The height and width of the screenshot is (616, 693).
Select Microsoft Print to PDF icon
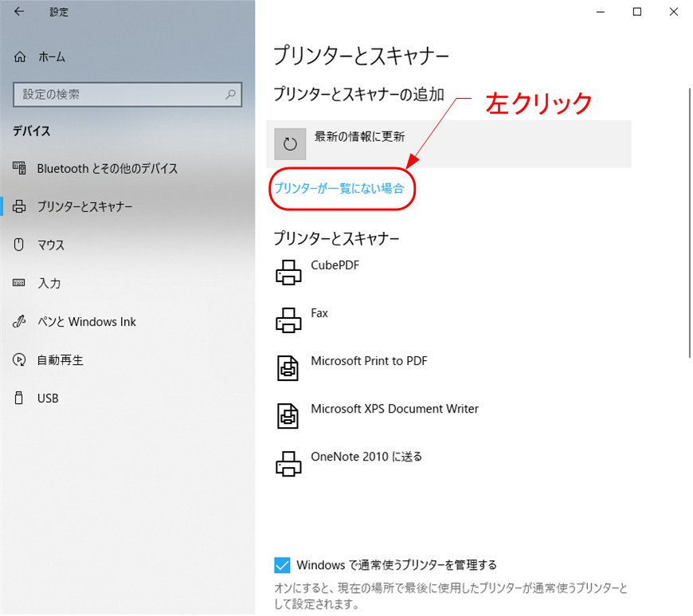pos(288,368)
